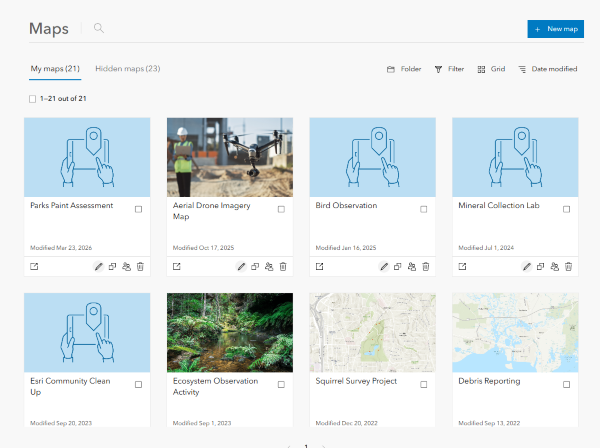Open the Folder dropdown
This screenshot has width=600, height=448.
404,69
